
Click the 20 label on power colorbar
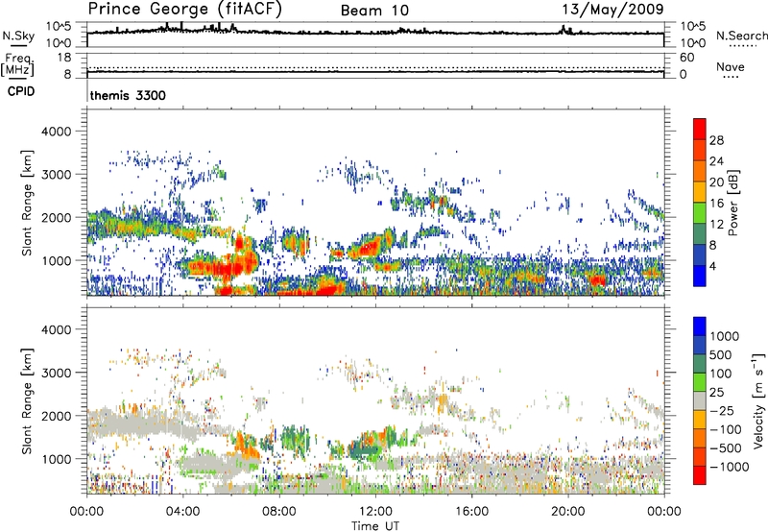pos(716,182)
